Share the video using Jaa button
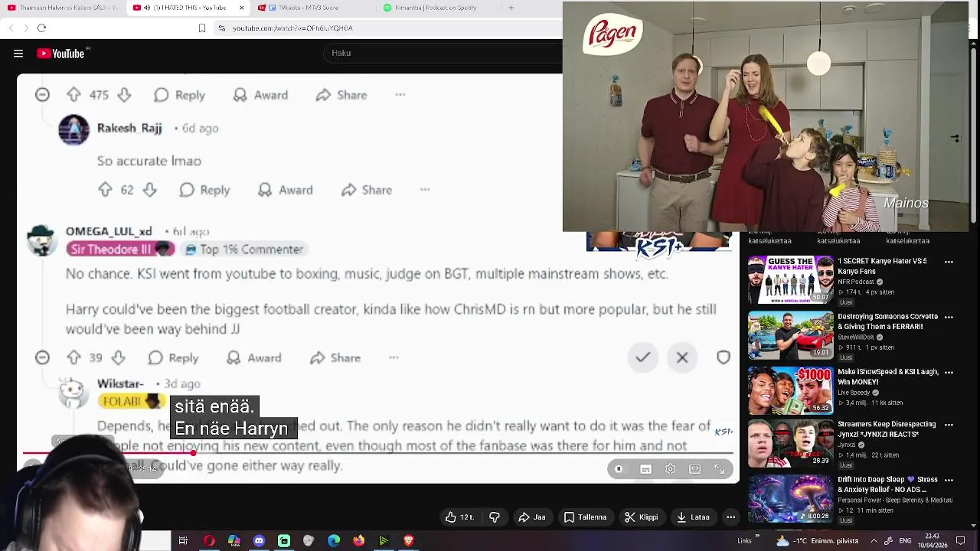 pyautogui.click(x=531, y=517)
